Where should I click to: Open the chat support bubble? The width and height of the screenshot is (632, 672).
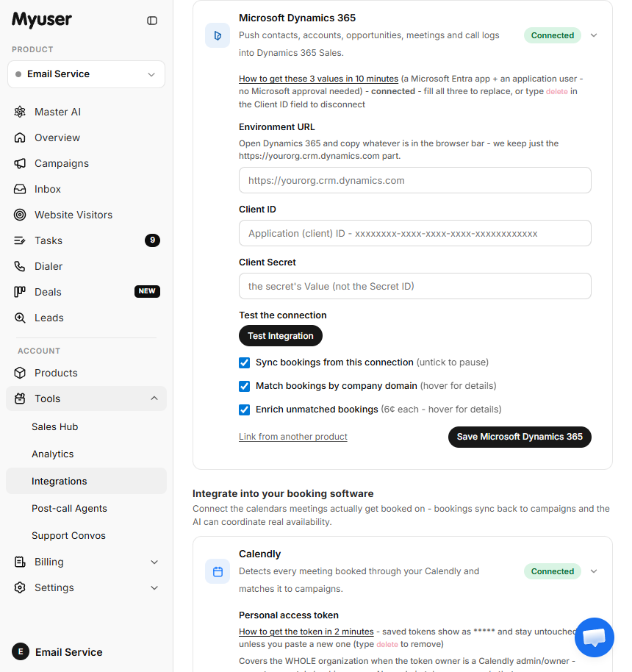[595, 637]
